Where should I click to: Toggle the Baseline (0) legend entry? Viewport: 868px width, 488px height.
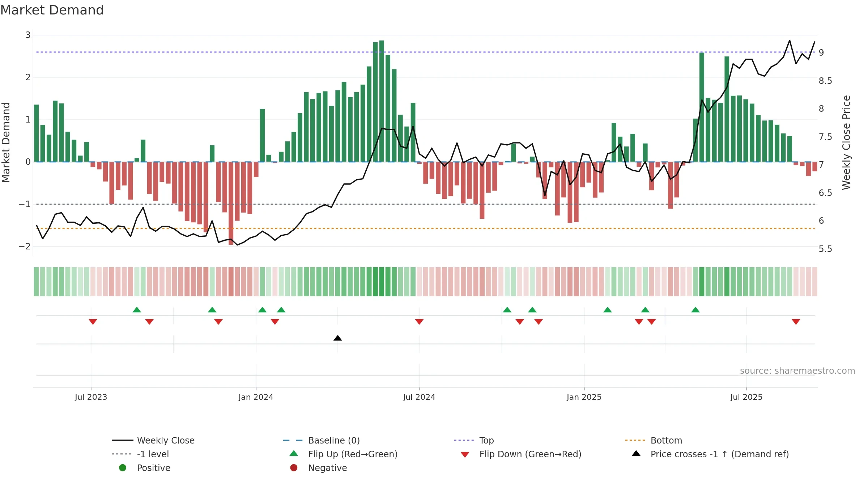(x=321, y=440)
